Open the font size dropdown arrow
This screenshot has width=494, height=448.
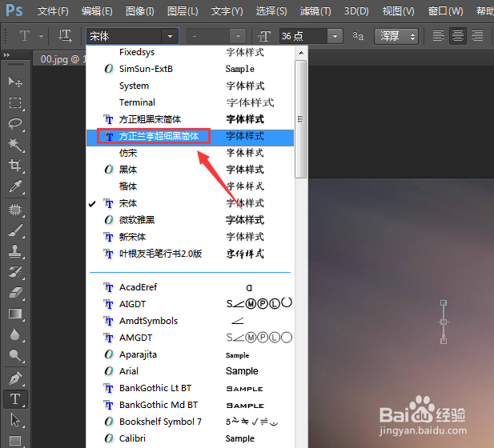(335, 36)
